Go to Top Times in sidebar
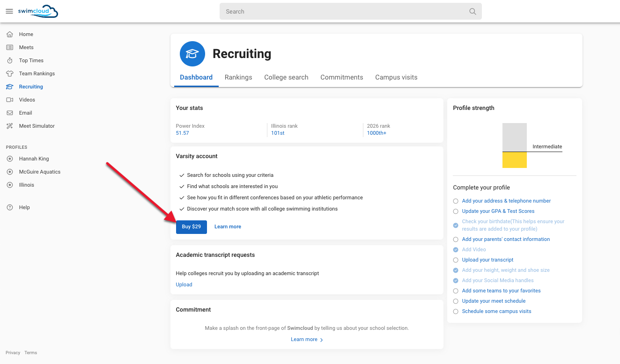Screen dimensions: 620x364 click(x=31, y=60)
